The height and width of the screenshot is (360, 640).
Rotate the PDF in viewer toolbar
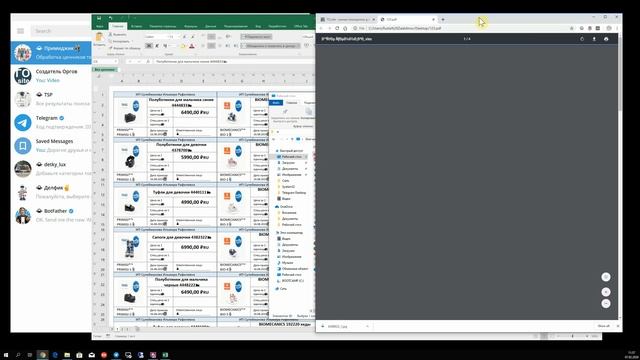[582, 39]
